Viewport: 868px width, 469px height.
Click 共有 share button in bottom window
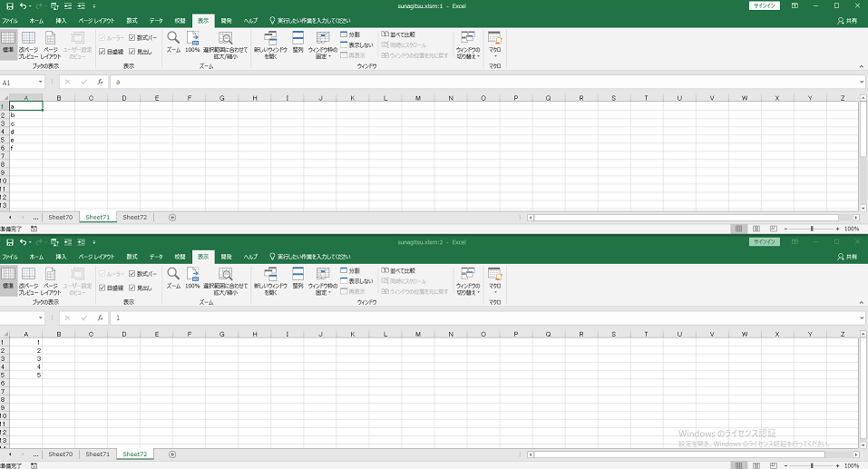coord(847,257)
